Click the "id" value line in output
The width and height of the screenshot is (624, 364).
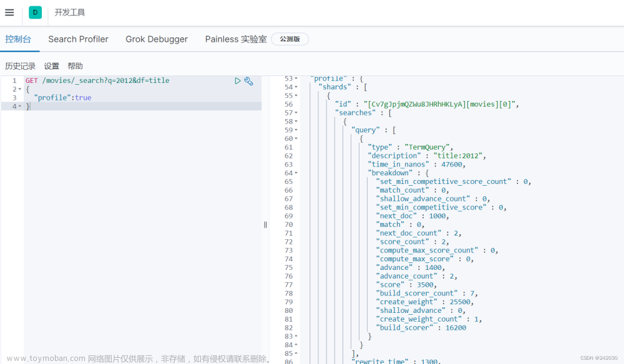coord(427,105)
